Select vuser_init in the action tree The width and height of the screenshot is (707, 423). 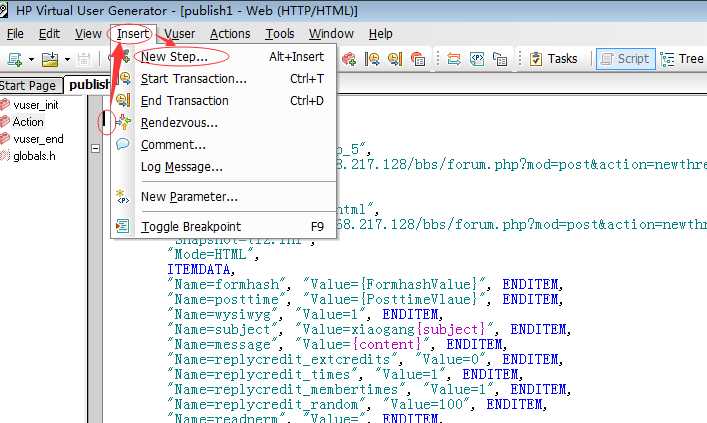(x=36, y=105)
